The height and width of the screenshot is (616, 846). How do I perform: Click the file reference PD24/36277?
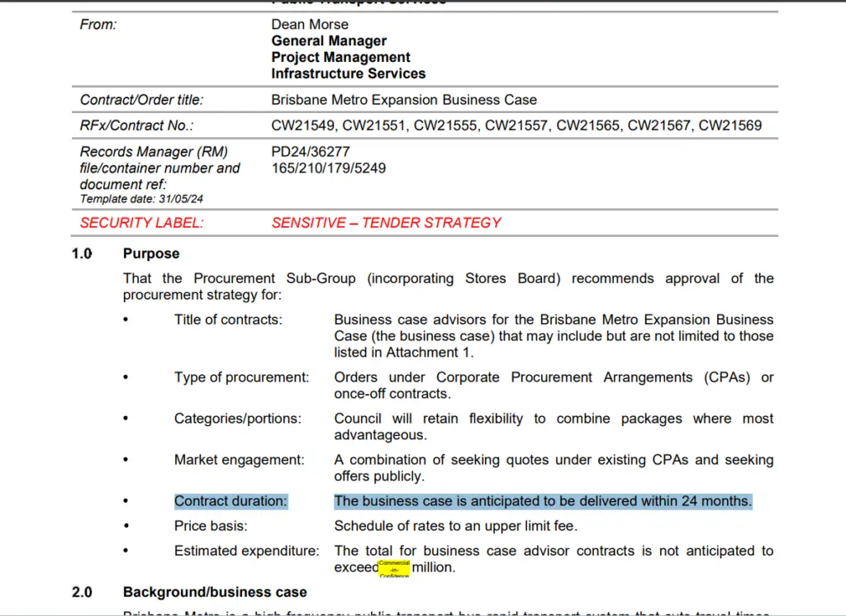(311, 152)
